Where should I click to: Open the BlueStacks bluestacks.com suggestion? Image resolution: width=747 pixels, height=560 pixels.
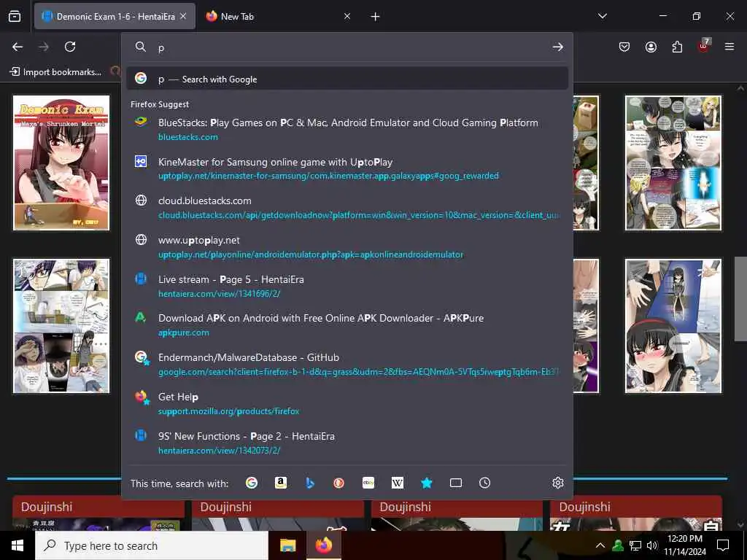pyautogui.click(x=347, y=129)
